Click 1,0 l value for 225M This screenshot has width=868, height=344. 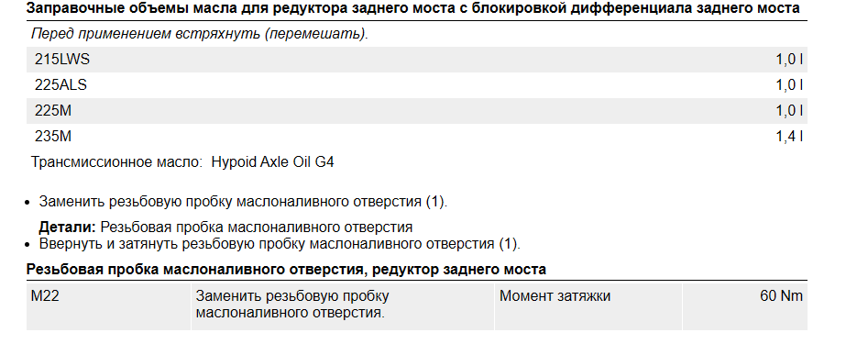789,111
